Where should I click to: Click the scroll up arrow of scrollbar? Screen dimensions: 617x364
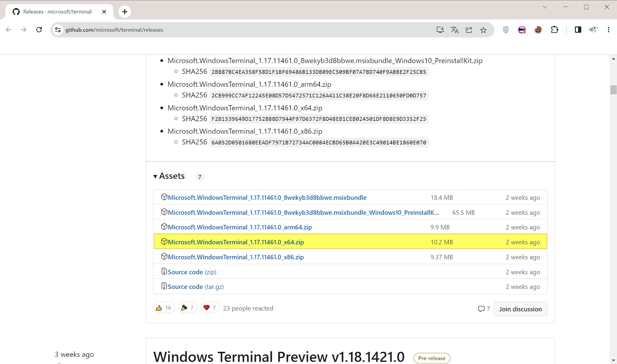tap(613, 59)
